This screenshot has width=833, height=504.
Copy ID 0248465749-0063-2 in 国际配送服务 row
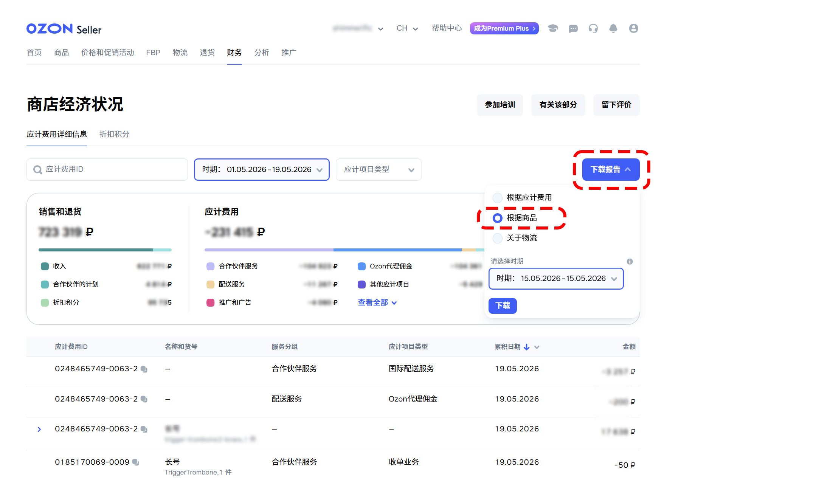144,369
